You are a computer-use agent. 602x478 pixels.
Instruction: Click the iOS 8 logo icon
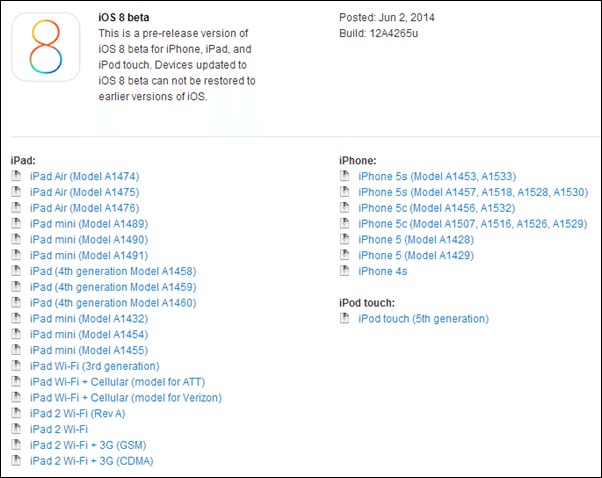[45, 47]
